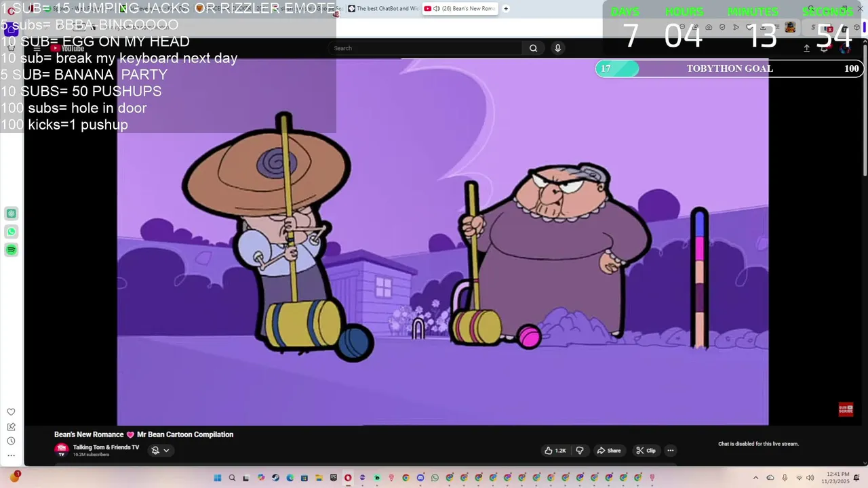The image size is (868, 488).
Task: Create a clip with Clip button
Action: [646, 451]
